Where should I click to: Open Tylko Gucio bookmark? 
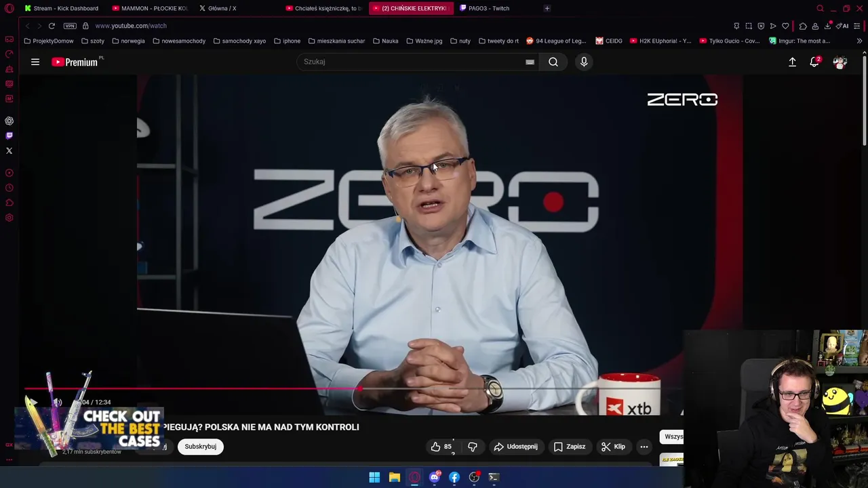coord(730,41)
